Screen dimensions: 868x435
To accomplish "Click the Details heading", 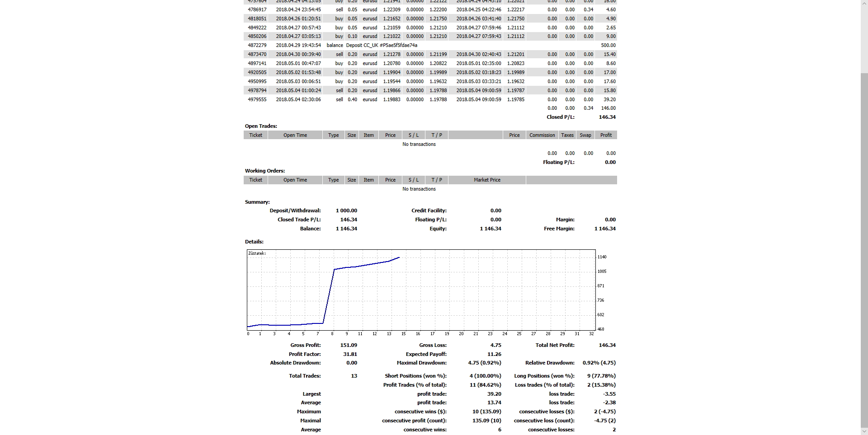I will point(254,242).
